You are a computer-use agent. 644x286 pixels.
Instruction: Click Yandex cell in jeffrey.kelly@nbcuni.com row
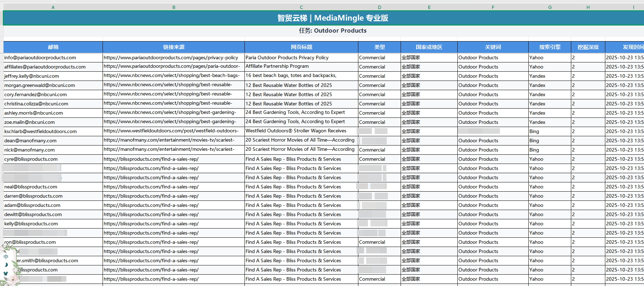pos(550,76)
